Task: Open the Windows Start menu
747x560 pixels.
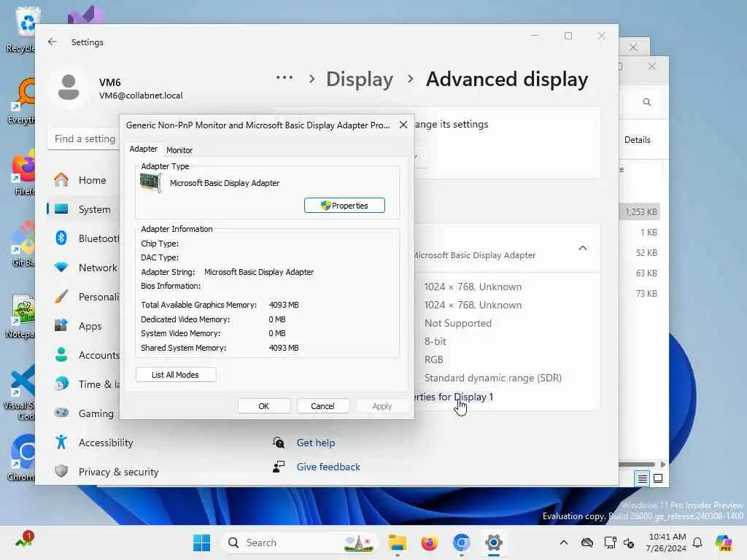Action: click(x=201, y=542)
